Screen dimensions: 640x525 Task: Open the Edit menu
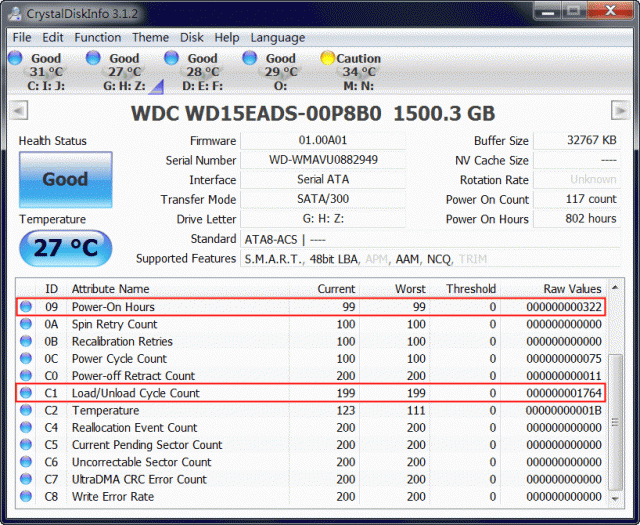[53, 38]
